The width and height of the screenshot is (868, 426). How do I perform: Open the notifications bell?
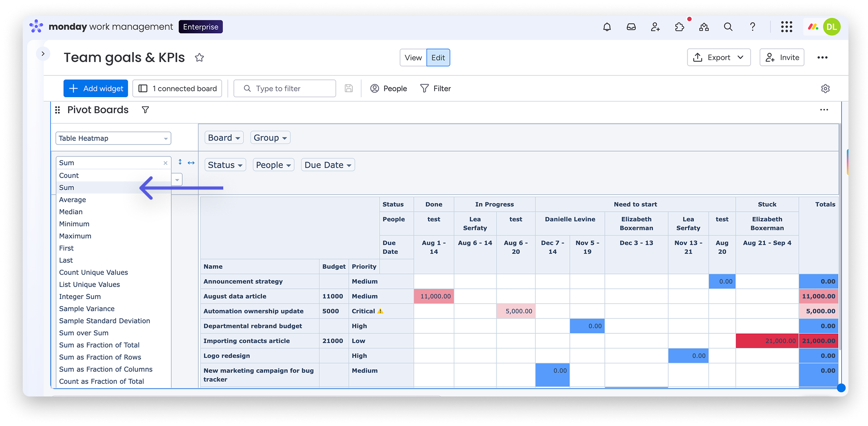pos(607,27)
